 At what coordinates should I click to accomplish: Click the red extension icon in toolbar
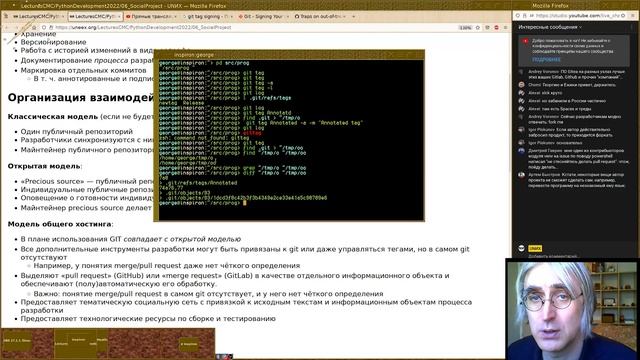pos(496,27)
